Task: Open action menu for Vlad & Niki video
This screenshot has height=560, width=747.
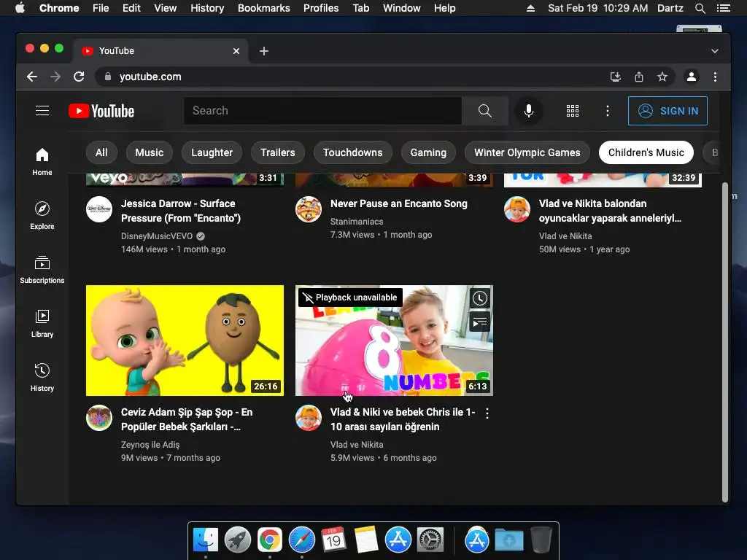Action: tap(487, 413)
